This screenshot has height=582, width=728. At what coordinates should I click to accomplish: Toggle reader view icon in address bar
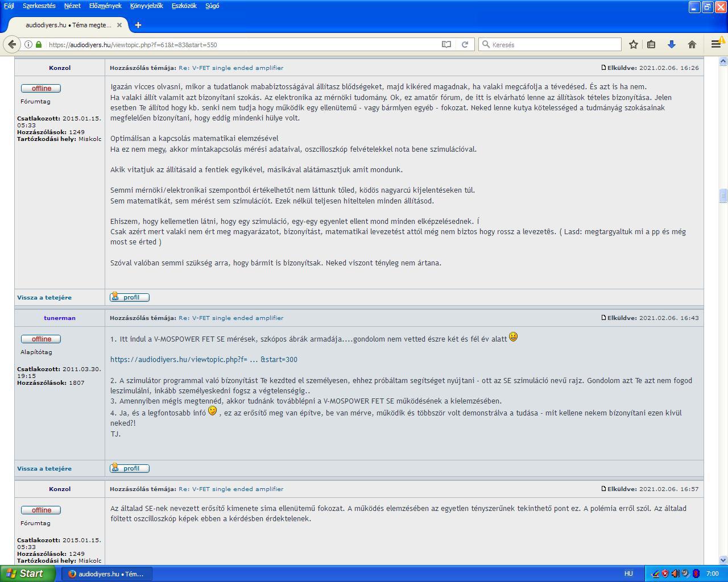click(446, 44)
